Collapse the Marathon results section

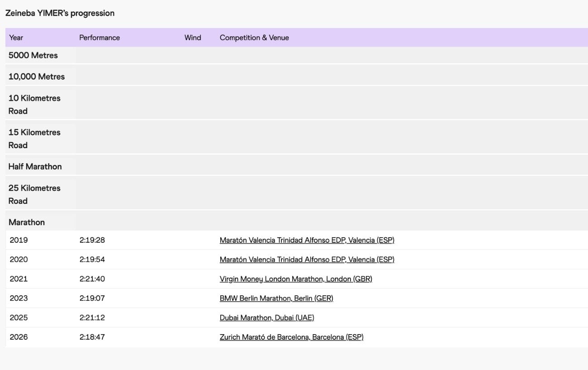[26, 222]
